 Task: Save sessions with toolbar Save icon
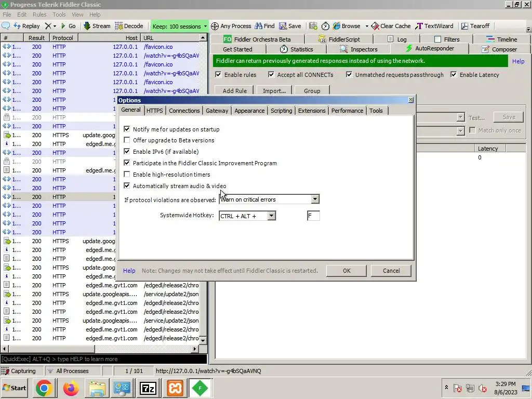pos(290,26)
